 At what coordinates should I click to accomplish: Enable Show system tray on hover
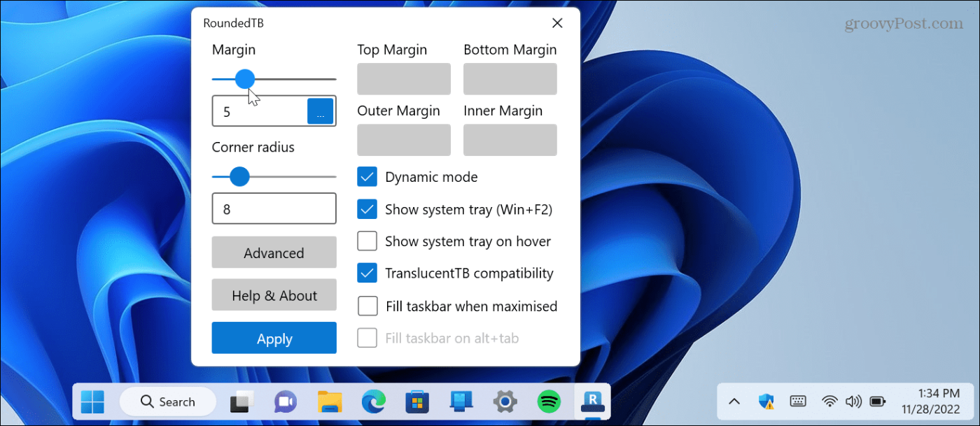click(x=367, y=241)
